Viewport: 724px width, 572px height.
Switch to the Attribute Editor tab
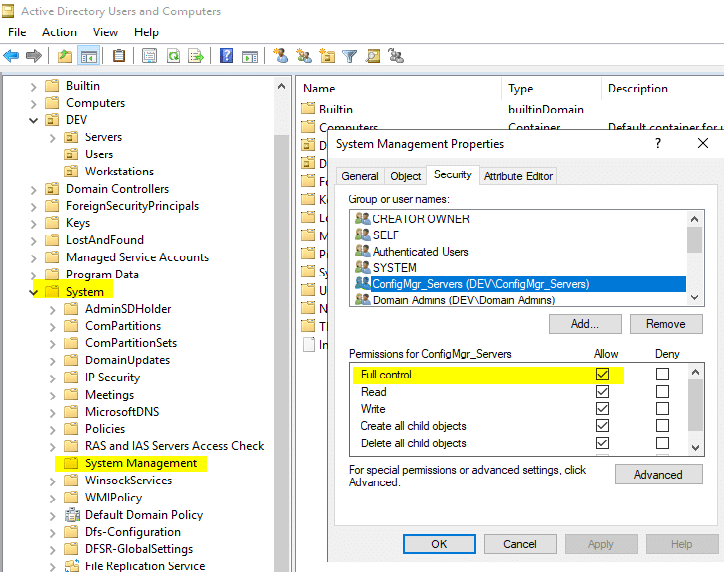[x=518, y=176]
